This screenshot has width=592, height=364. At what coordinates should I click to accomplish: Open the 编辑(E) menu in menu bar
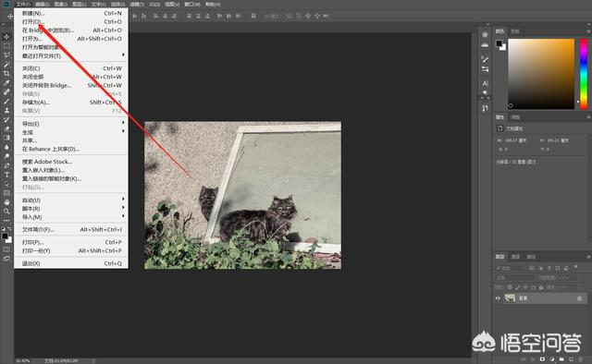42,4
